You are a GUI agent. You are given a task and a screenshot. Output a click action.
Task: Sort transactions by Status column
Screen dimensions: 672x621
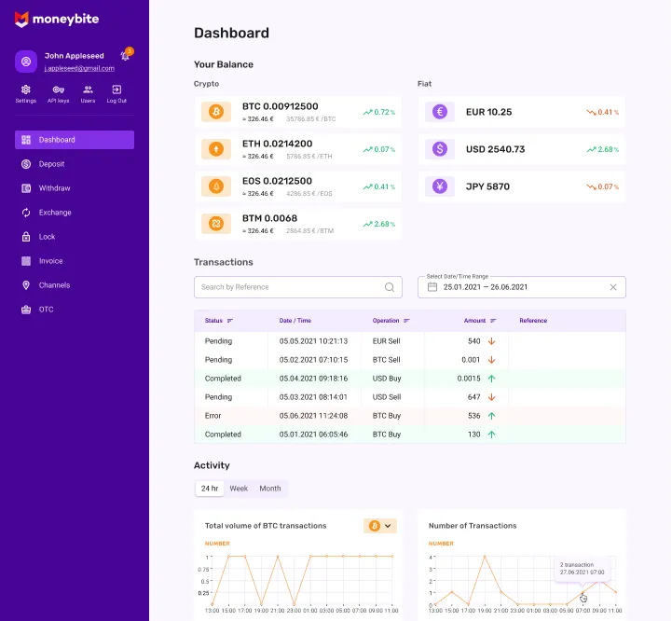click(x=230, y=321)
